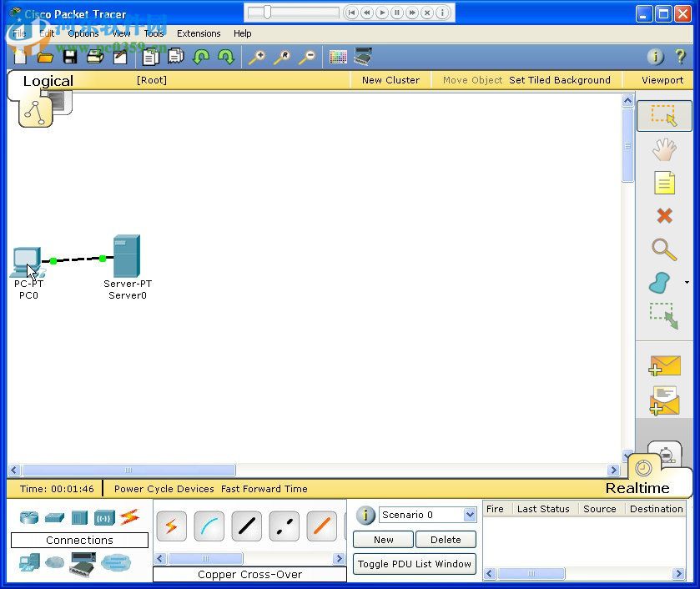
Task: Open the End Devices category
Action: [28, 563]
